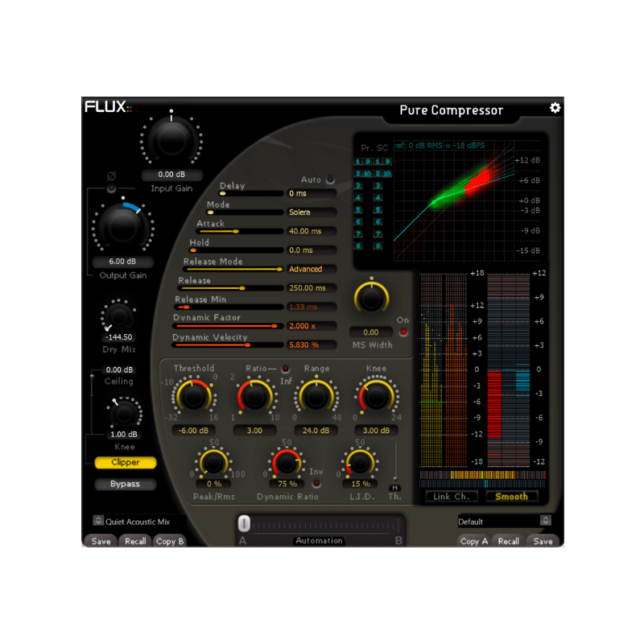Click the Input Gain 0.00 dB field
Screen dimensions: 644x644
click(171, 175)
